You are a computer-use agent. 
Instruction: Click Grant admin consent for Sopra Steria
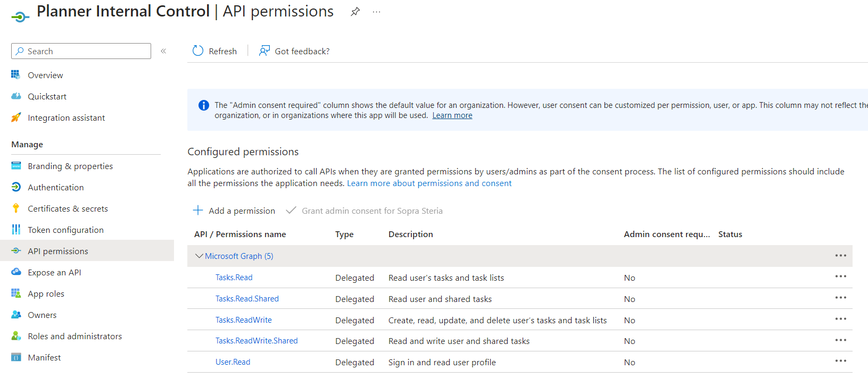pyautogui.click(x=364, y=211)
